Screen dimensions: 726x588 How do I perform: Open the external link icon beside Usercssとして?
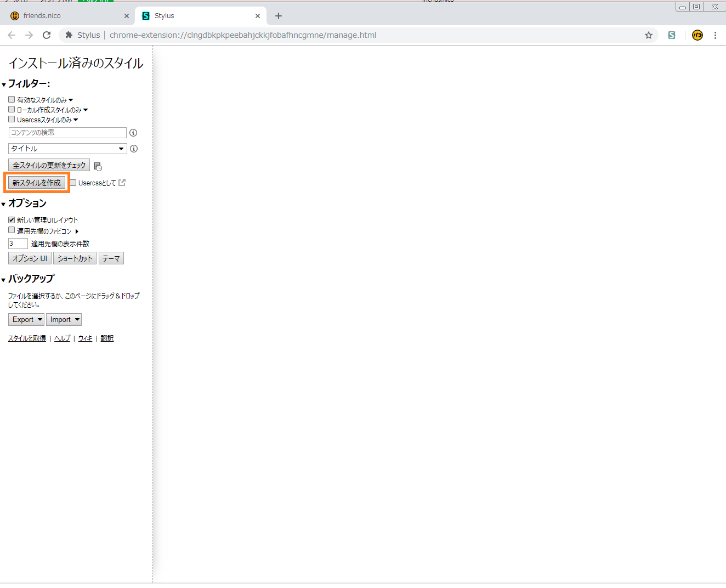(x=122, y=183)
